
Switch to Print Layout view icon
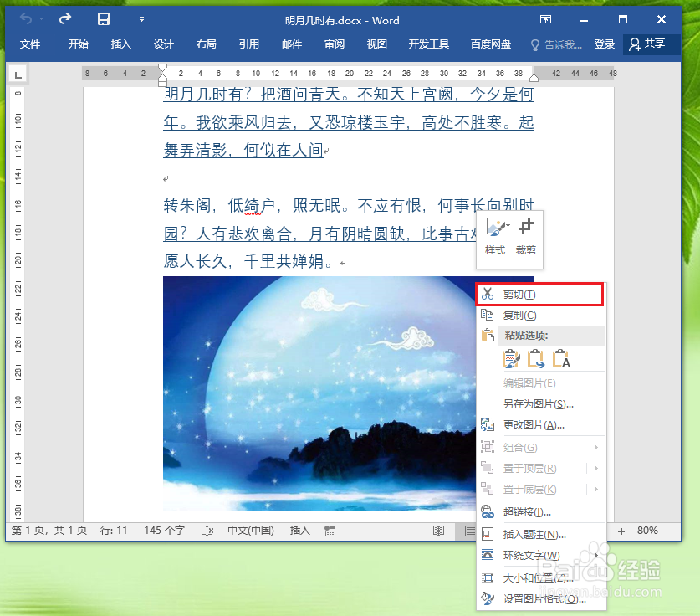pos(468,531)
